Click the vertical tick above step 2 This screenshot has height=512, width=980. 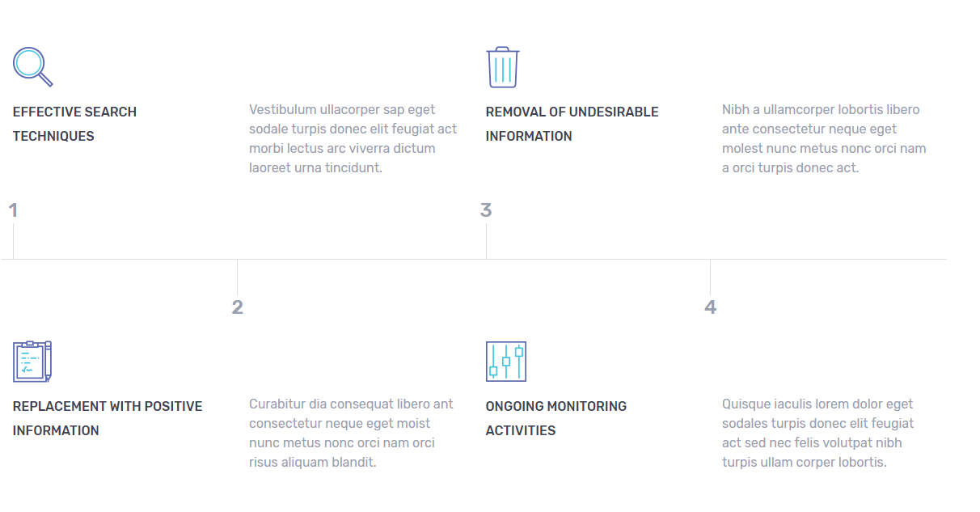click(237, 277)
